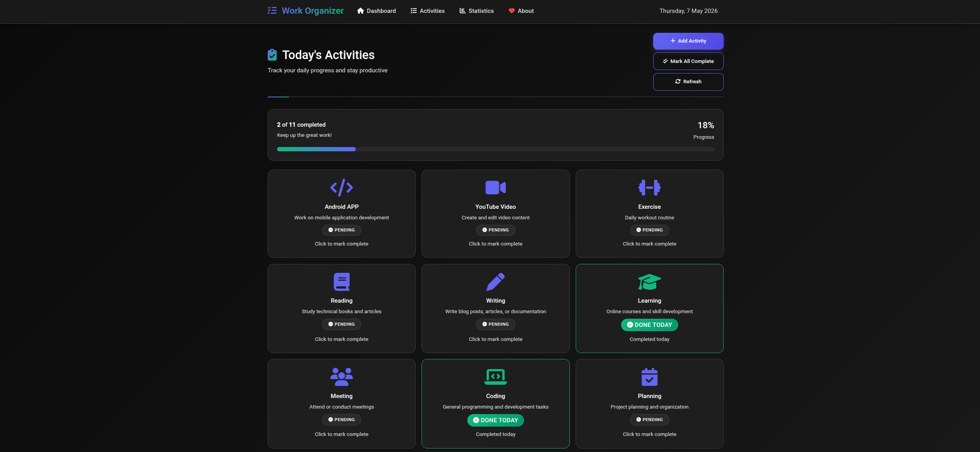Toggle YouTube Video Pending status badge
The image size is (980, 452).
tap(495, 230)
